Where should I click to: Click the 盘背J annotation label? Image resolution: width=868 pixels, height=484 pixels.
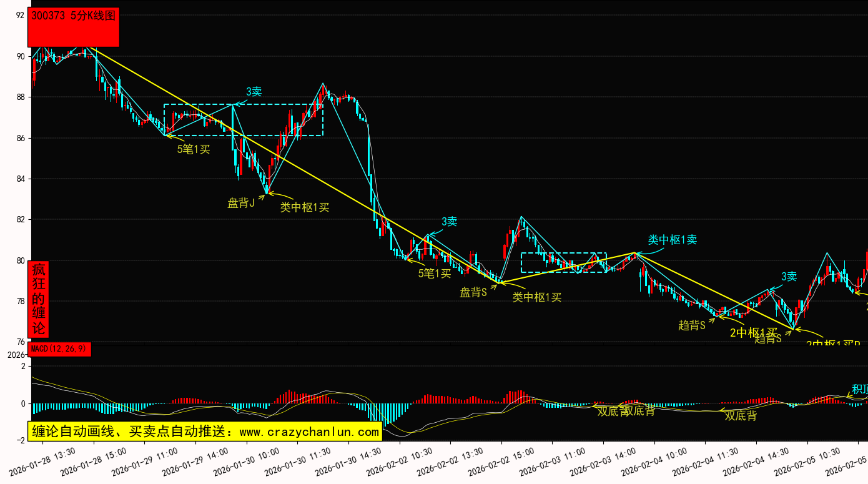240,203
